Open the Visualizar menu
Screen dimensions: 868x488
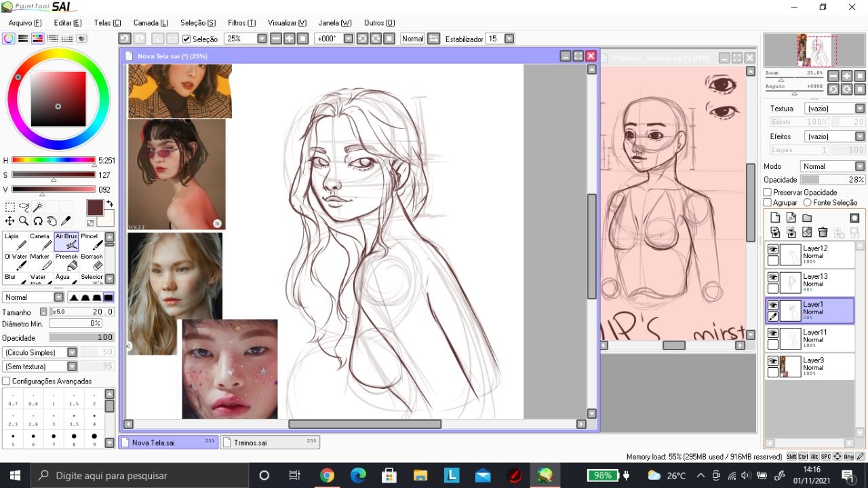point(288,23)
